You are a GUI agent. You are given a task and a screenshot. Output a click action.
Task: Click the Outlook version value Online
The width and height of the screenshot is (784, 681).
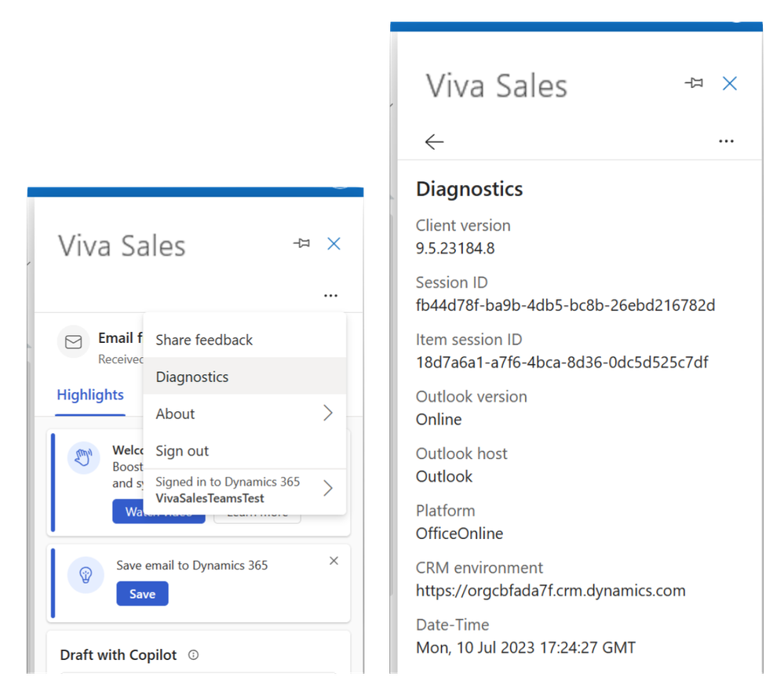(x=439, y=420)
